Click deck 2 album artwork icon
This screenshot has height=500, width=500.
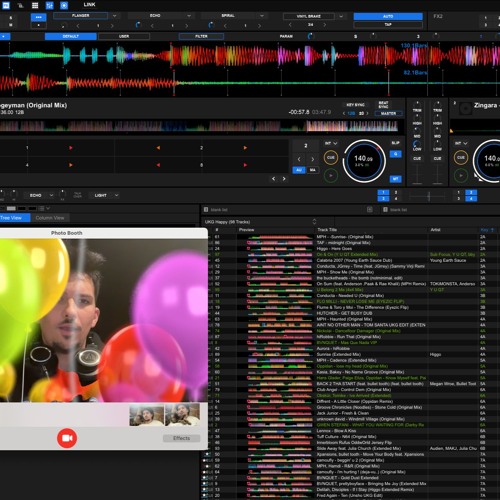pyautogui.click(x=465, y=108)
